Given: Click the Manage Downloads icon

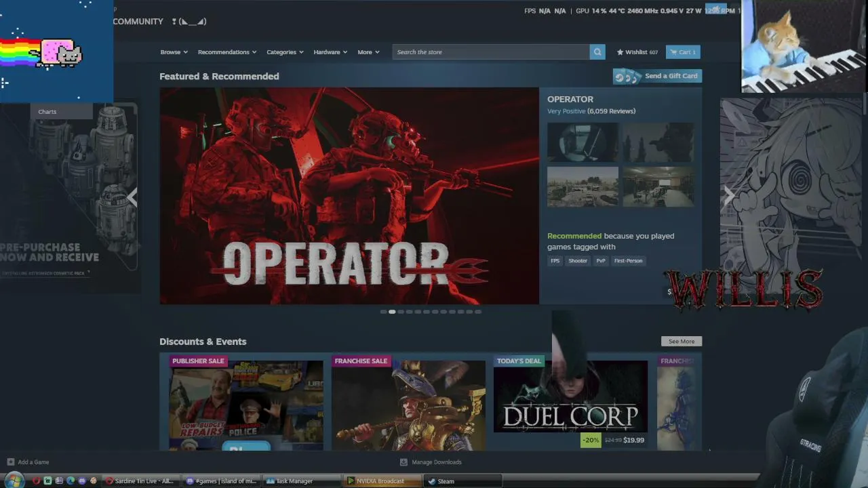Looking at the screenshot, I should [403, 462].
